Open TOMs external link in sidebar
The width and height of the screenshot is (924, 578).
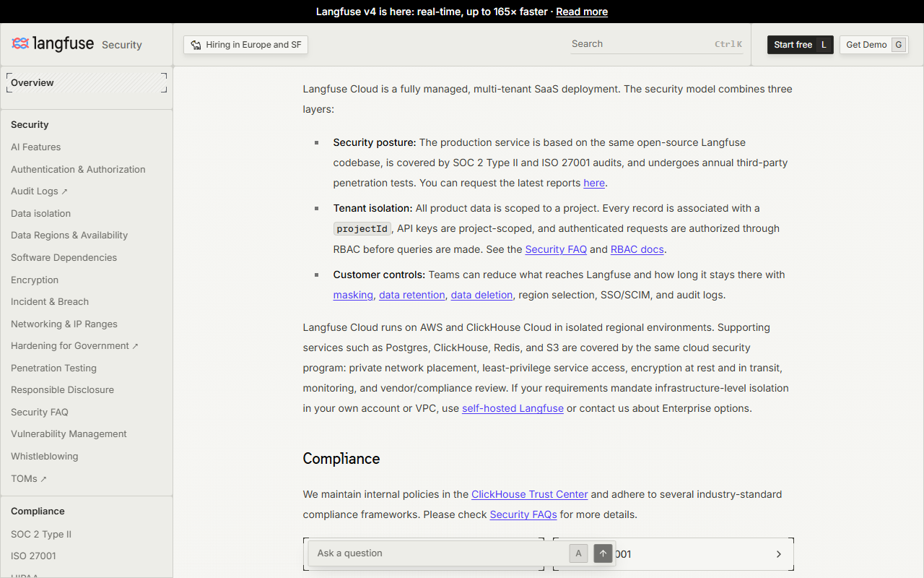pyautogui.click(x=29, y=479)
